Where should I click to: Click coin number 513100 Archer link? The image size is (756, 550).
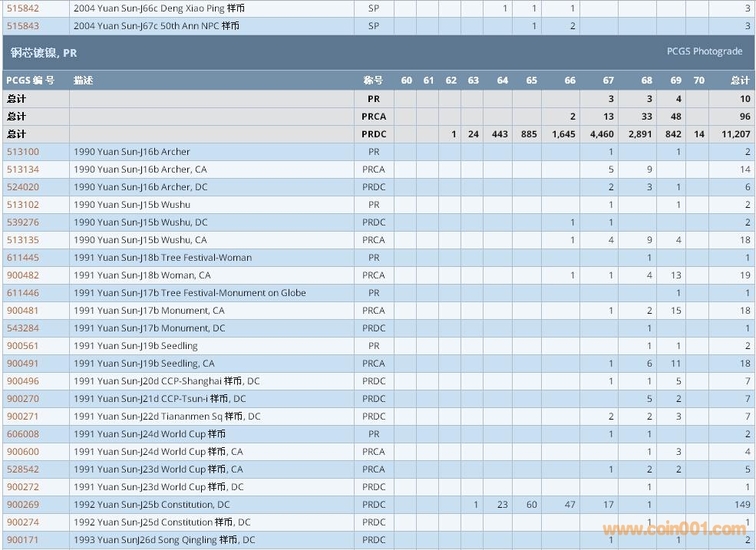(x=23, y=152)
